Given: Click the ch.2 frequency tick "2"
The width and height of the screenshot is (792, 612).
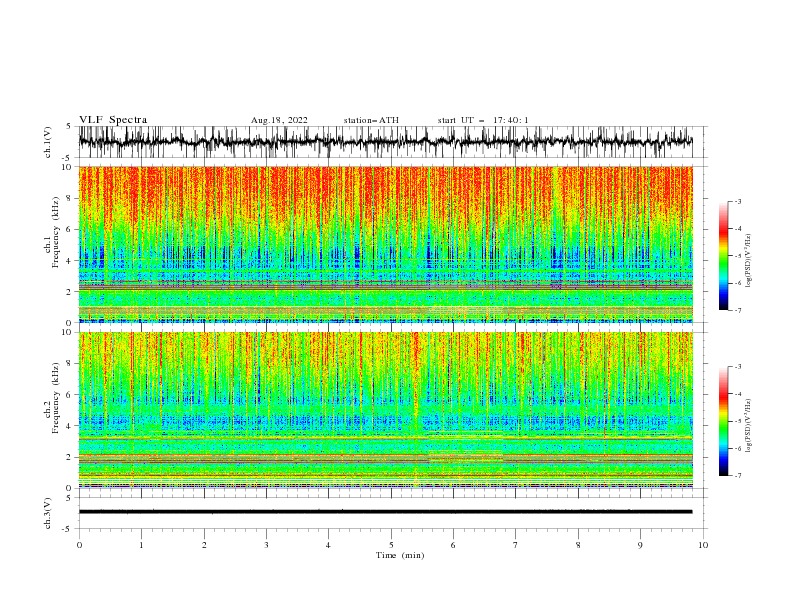Looking at the screenshot, I should (70, 457).
